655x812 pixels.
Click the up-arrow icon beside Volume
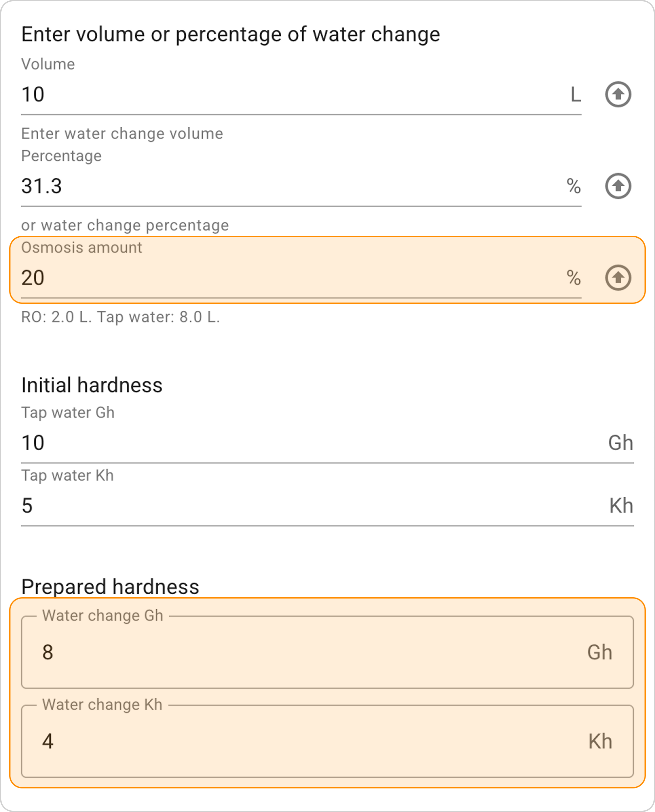point(618,94)
